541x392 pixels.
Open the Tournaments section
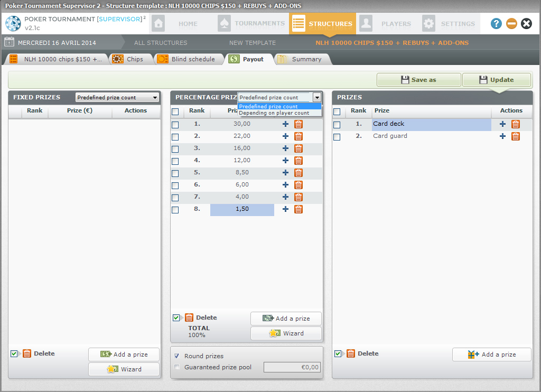pyautogui.click(x=252, y=24)
